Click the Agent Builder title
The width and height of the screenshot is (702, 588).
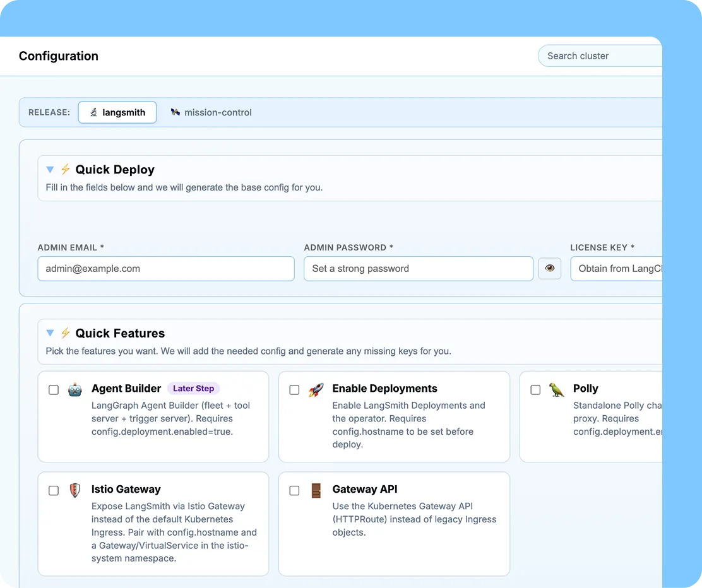click(x=126, y=389)
